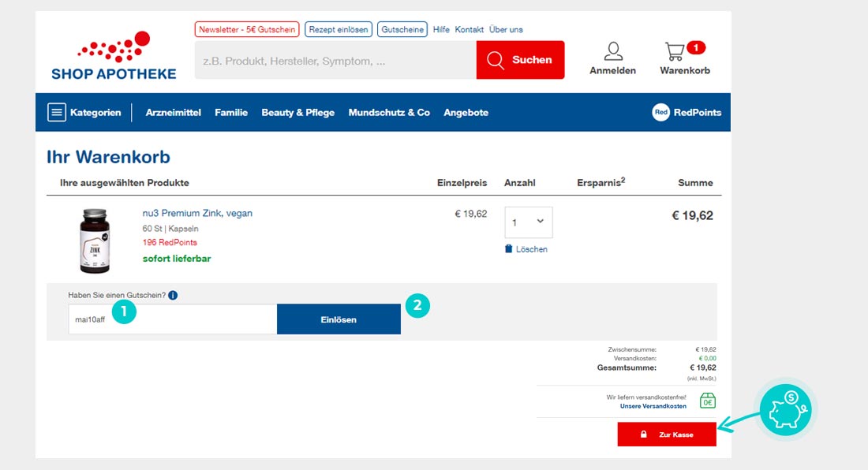Click the Zink product bottle thumbnail
The width and height of the screenshot is (868, 470).
[x=95, y=241]
